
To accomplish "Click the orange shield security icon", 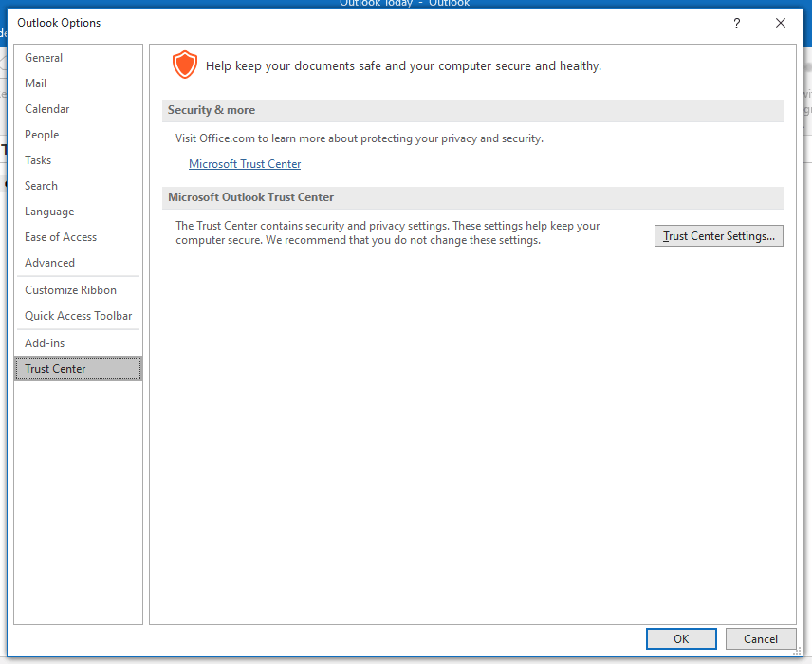I will [185, 65].
